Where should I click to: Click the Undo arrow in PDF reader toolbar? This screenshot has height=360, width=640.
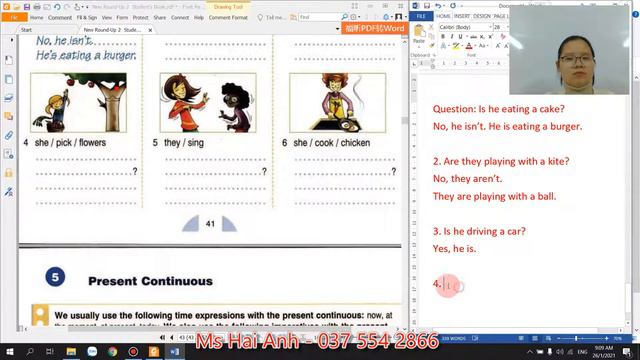tap(57, 7)
